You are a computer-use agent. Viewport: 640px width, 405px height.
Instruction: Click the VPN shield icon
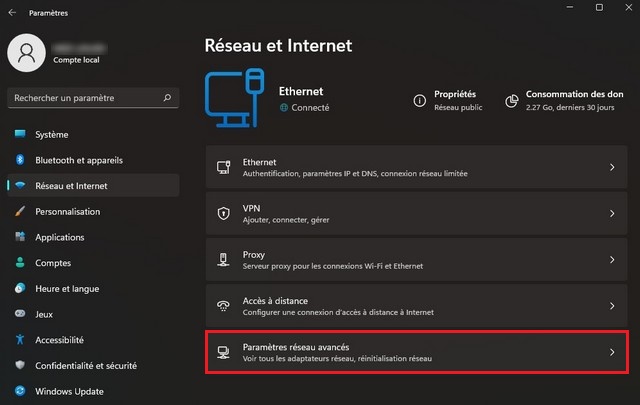(x=224, y=213)
